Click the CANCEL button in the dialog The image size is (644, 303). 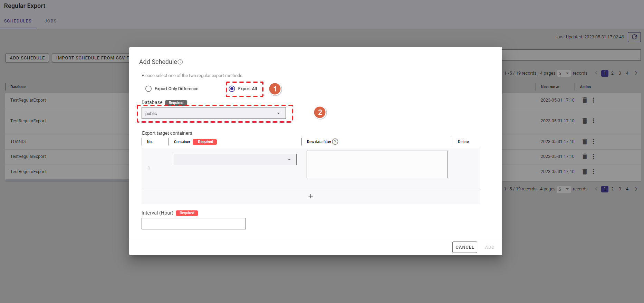pos(464,247)
